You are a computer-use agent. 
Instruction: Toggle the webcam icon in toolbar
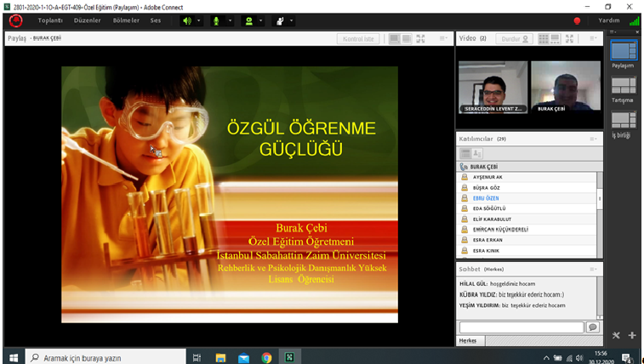pos(248,20)
